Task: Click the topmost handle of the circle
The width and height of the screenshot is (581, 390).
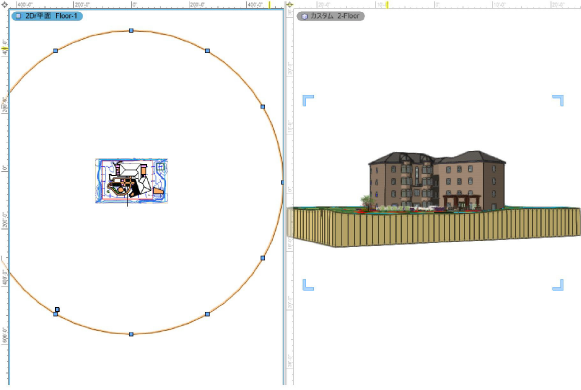Action: pyautogui.click(x=131, y=30)
